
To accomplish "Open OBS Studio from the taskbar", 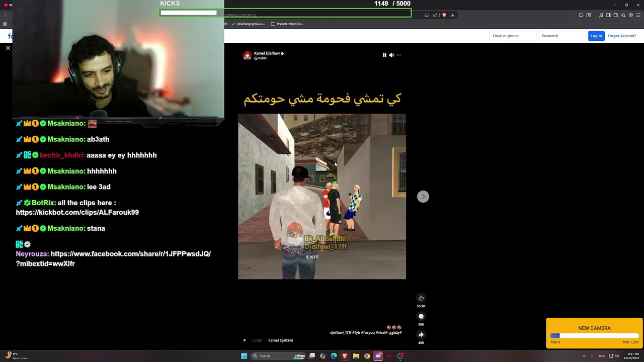I will coord(400,356).
